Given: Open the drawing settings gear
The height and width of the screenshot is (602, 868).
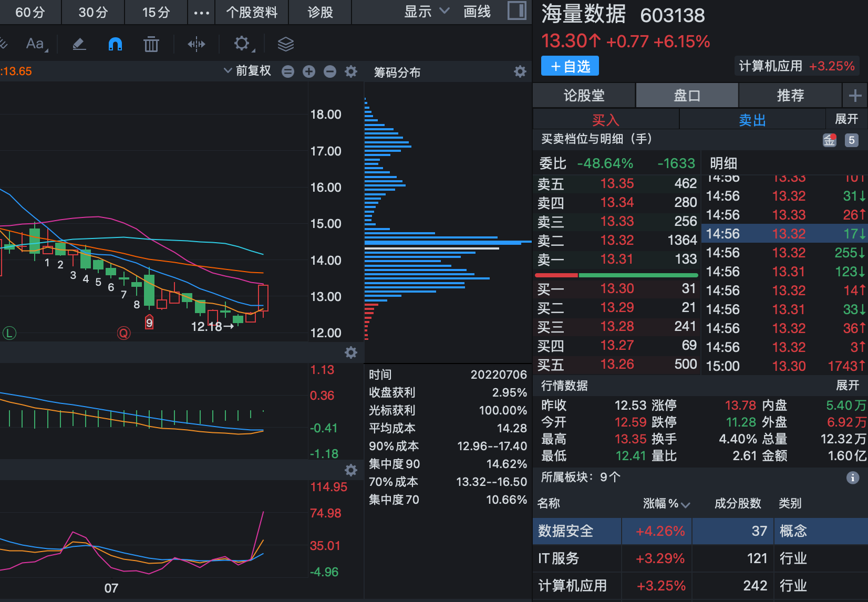Looking at the screenshot, I should point(242,44).
